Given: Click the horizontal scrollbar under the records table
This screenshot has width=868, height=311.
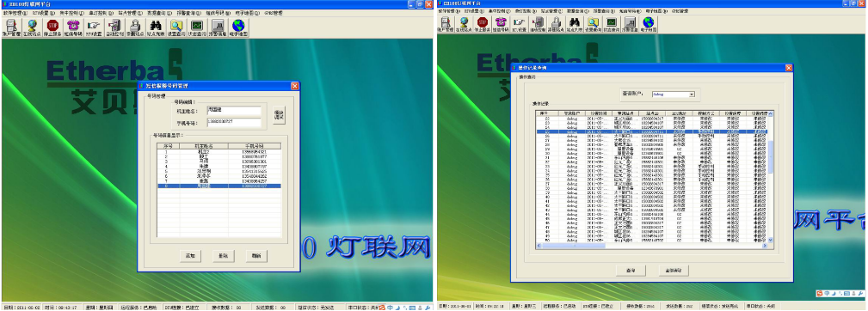Looking at the screenshot, I should point(651,245).
